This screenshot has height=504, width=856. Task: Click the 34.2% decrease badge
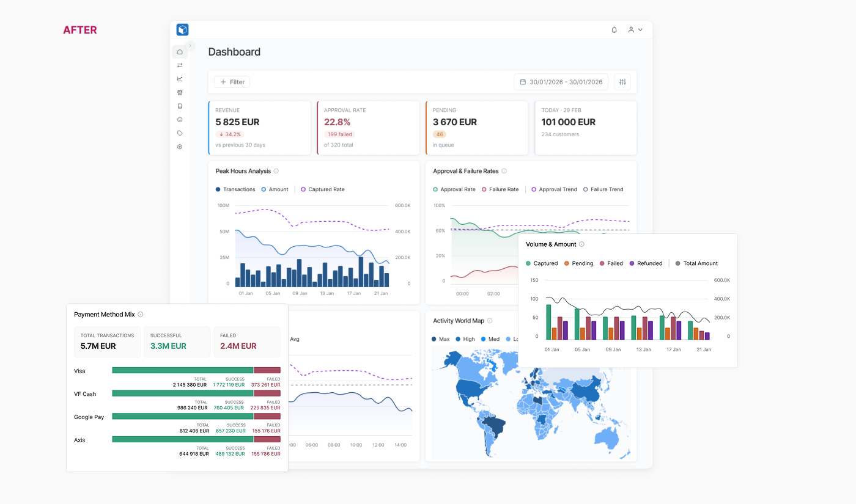coord(229,134)
